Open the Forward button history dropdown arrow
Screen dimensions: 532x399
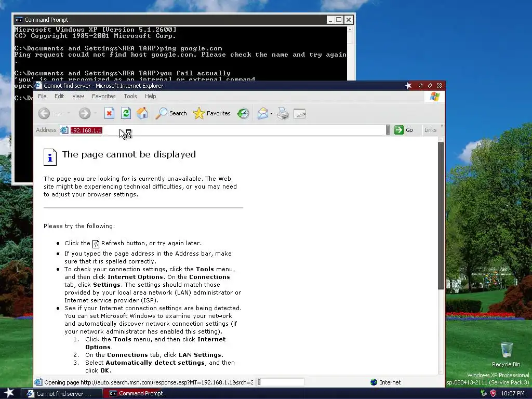96,113
